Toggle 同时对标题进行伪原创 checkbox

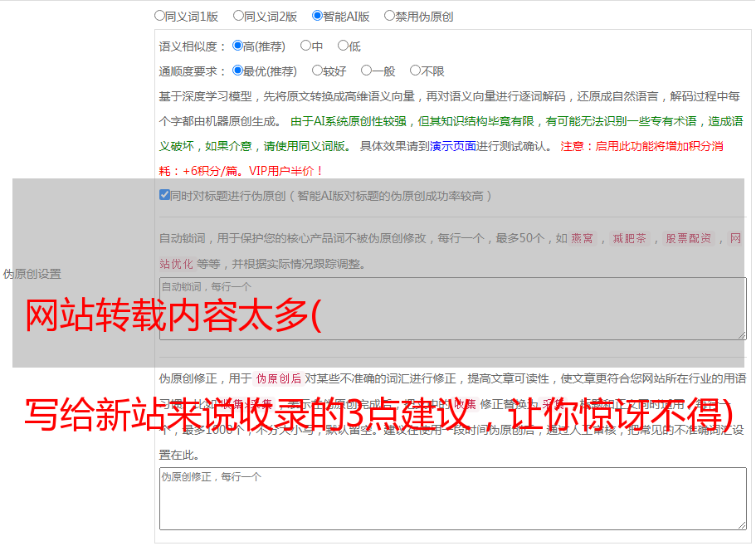[164, 195]
